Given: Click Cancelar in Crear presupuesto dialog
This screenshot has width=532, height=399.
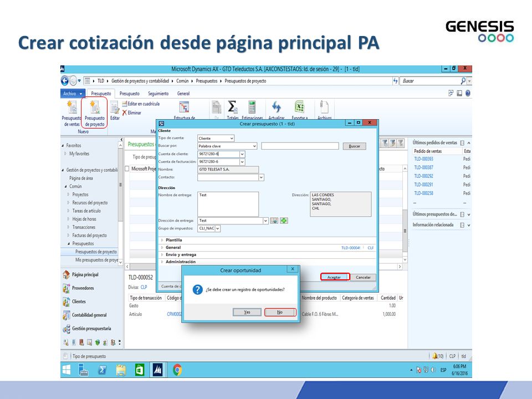Looking at the screenshot, I should point(363,277).
